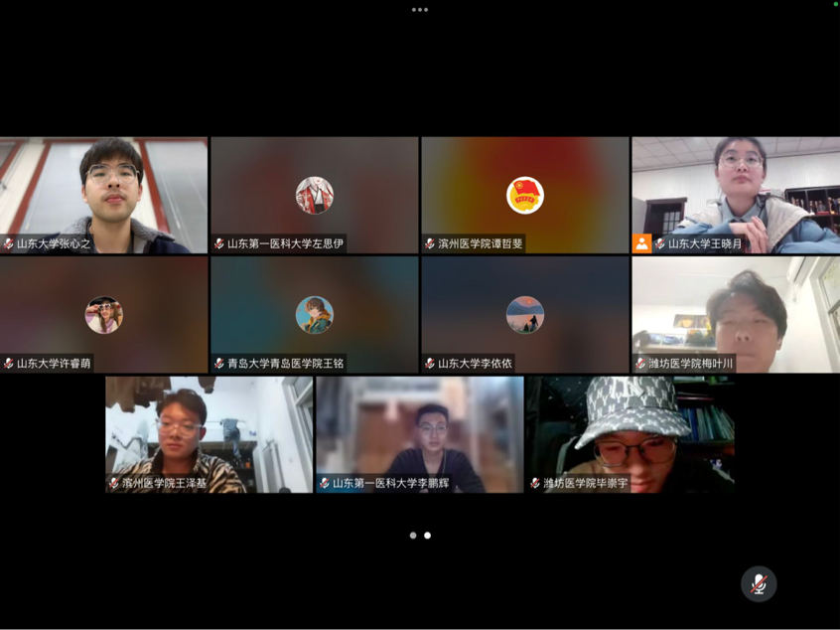This screenshot has width=840, height=630.
Task: Click muted mic icon next to 毕崇宇
Action: [x=534, y=483]
